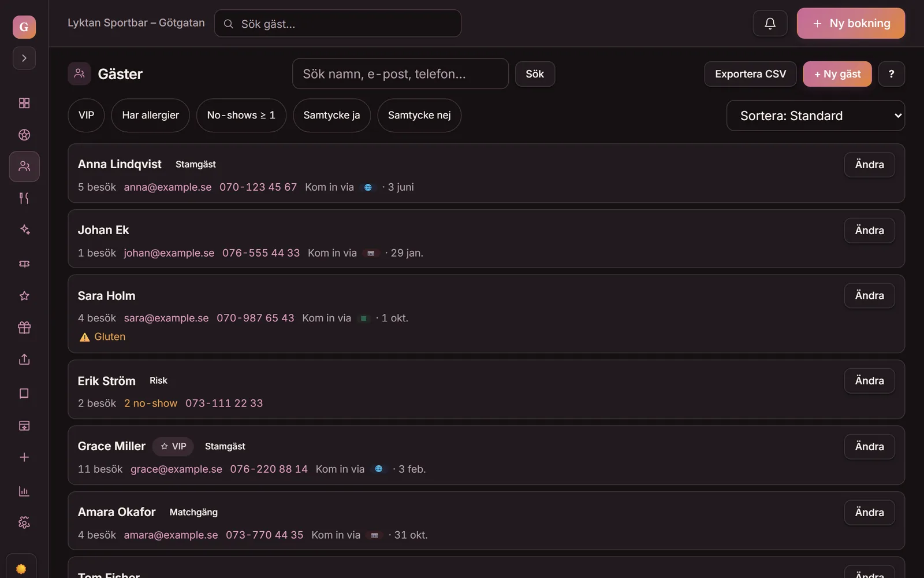Click phone number 076-555 44 33
The width and height of the screenshot is (924, 578).
(261, 253)
